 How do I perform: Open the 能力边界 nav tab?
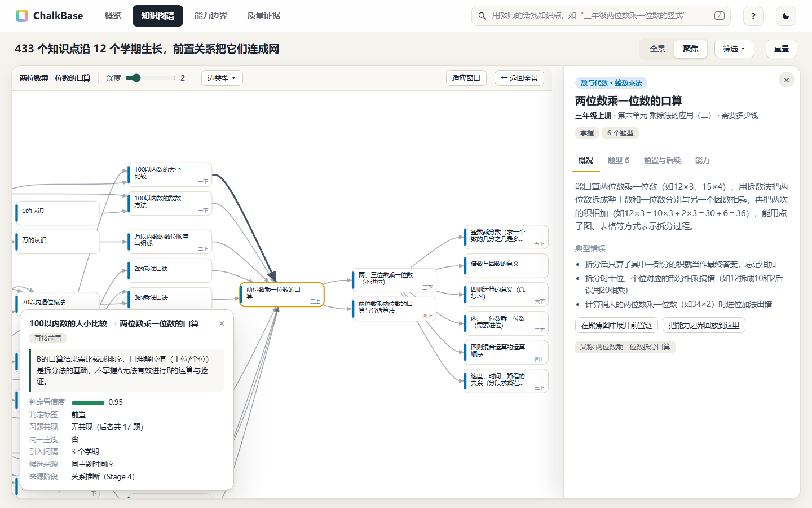click(x=211, y=16)
